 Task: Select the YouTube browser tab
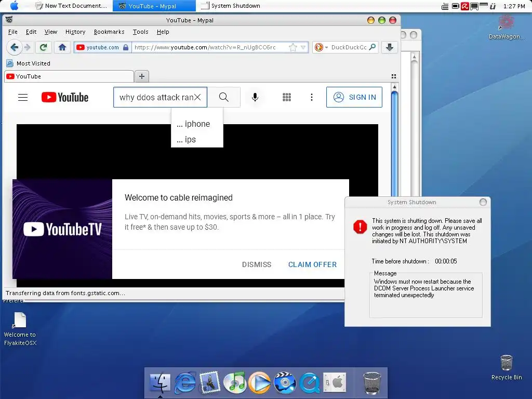coord(69,76)
